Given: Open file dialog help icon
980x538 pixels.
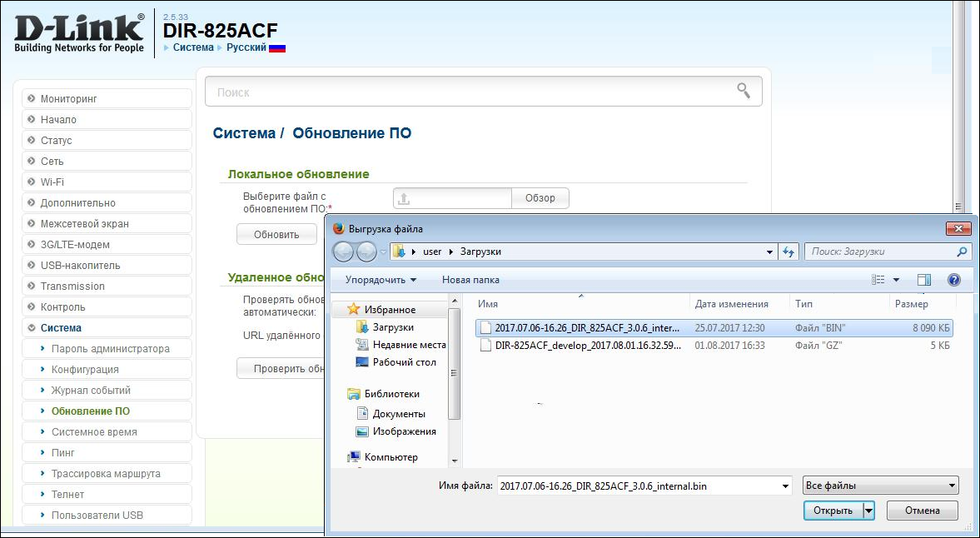Looking at the screenshot, I should pos(954,280).
